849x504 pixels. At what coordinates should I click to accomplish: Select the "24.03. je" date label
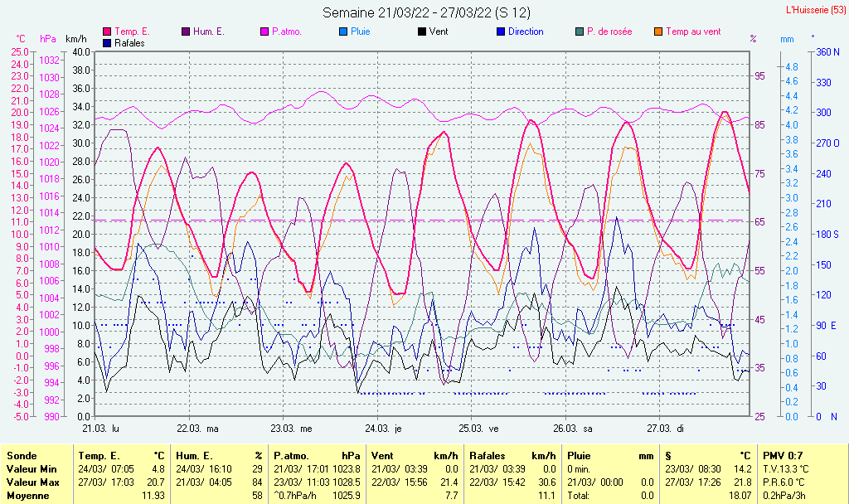click(x=383, y=429)
